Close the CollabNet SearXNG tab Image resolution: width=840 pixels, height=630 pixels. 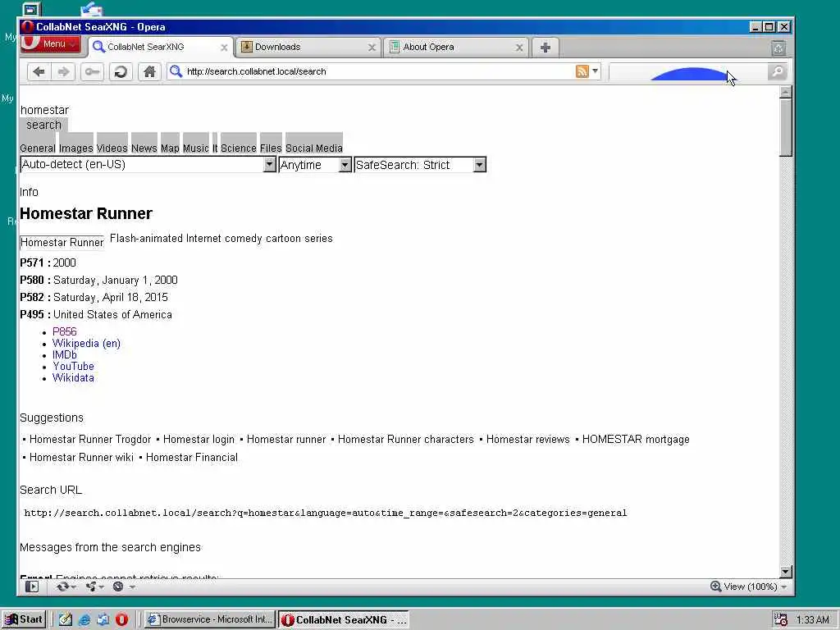point(224,48)
